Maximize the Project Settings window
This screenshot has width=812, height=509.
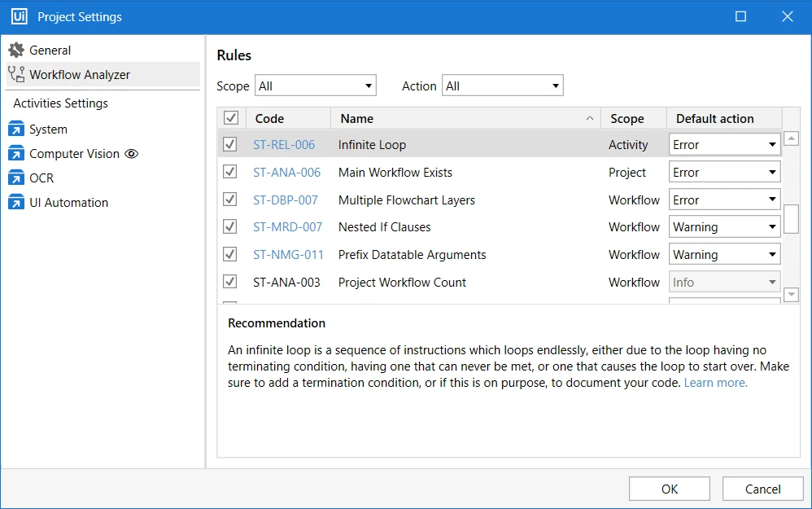pos(740,16)
